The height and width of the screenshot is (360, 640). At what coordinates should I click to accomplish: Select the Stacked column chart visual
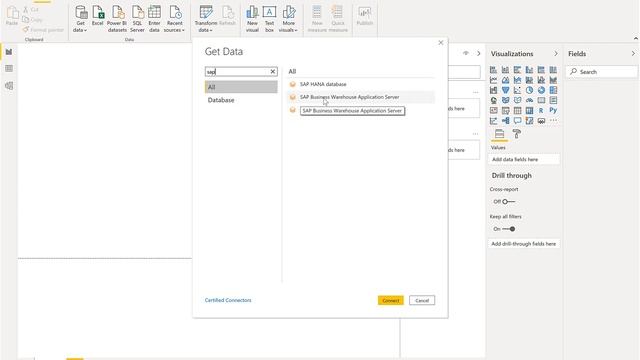tap(505, 70)
